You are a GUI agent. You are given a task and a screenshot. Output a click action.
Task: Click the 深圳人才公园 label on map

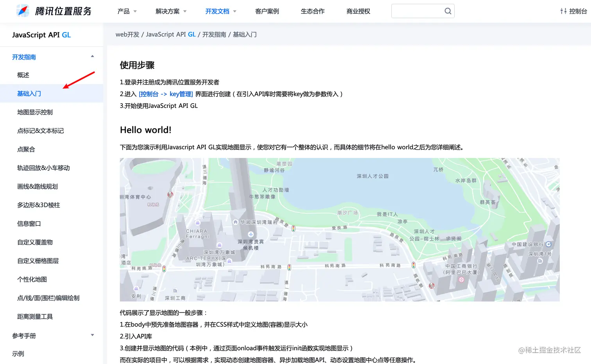click(373, 176)
